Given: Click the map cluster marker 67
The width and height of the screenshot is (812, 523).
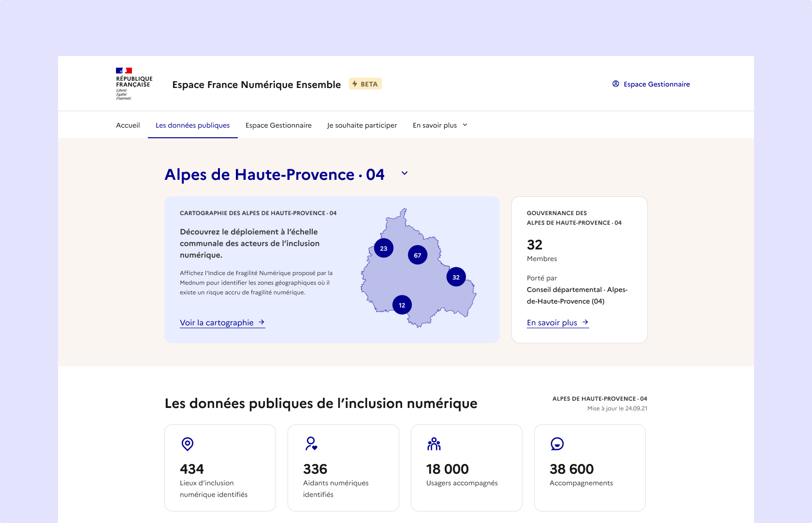Looking at the screenshot, I should click(418, 255).
